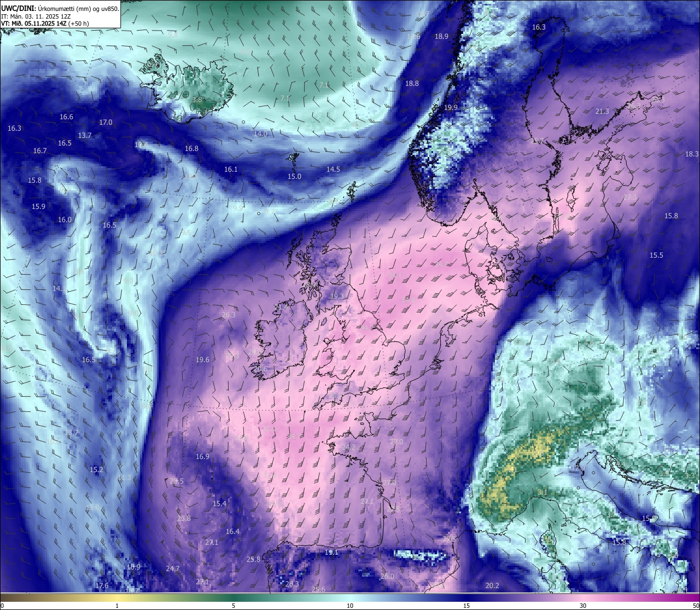The width and height of the screenshot is (700, 610).
Task: Click the map value '16.9'
Action: (202, 456)
